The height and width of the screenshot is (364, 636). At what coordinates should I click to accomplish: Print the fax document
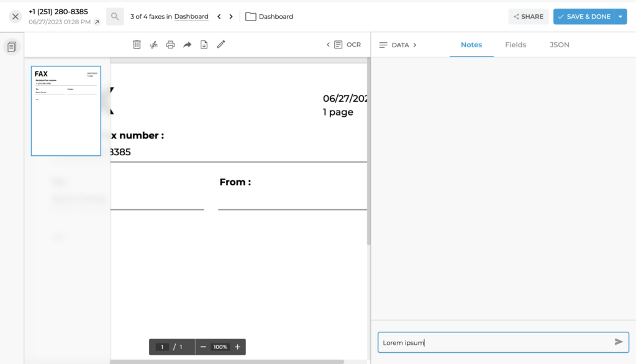[x=170, y=44]
